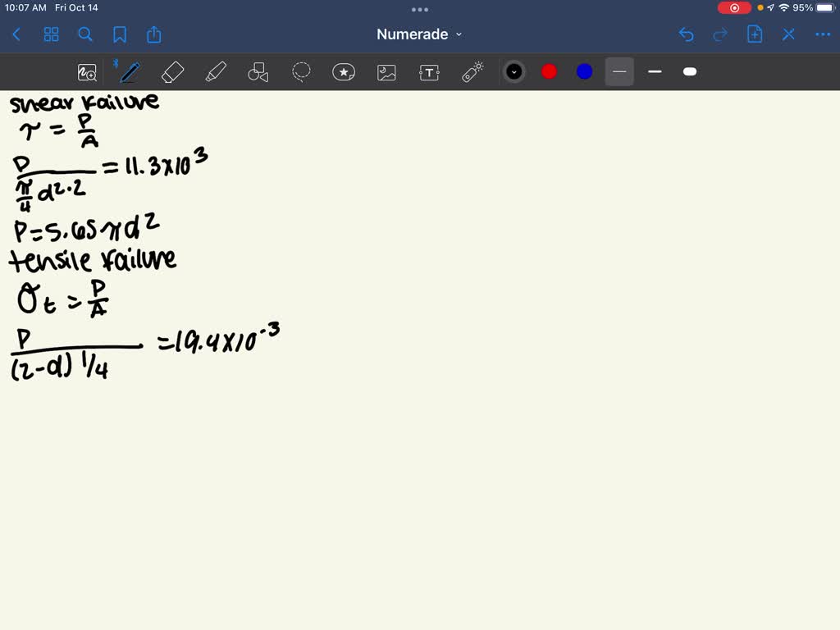Toggle the thick stroke width option

(x=690, y=72)
